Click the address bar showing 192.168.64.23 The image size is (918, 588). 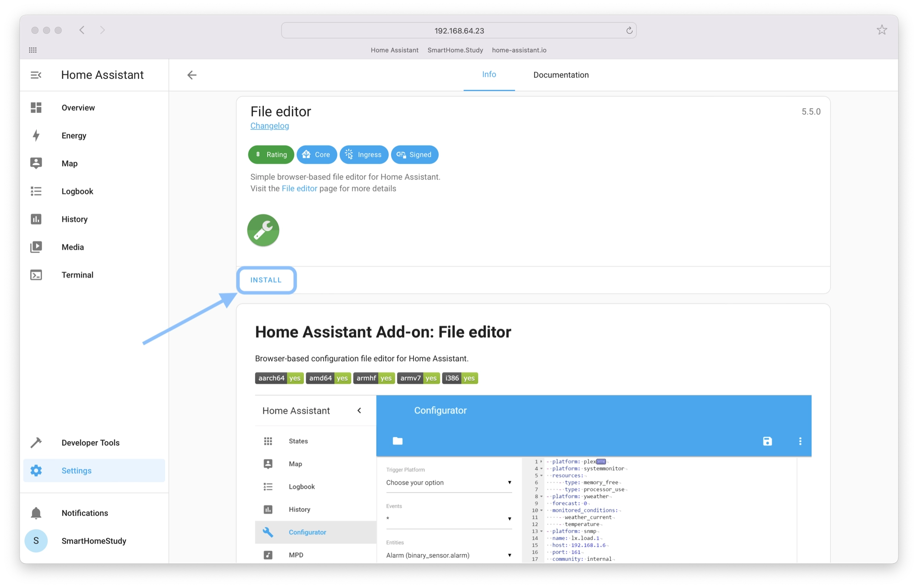[x=459, y=30]
